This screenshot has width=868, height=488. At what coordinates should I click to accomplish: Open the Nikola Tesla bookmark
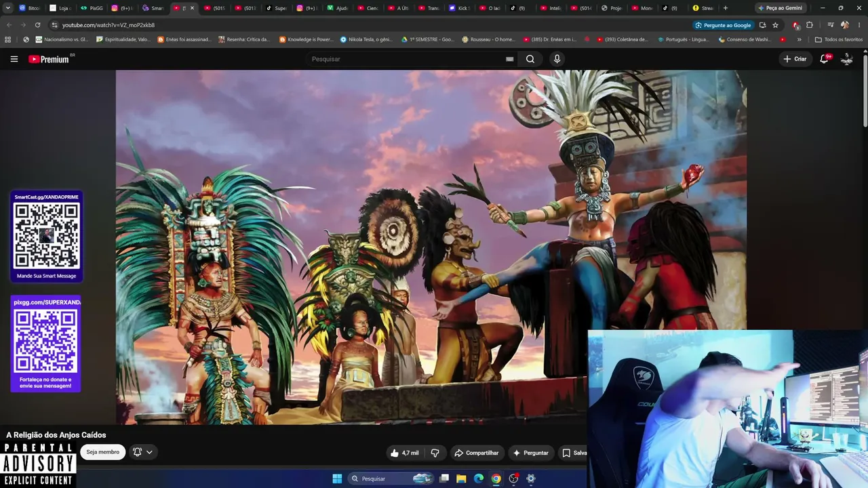click(366, 39)
